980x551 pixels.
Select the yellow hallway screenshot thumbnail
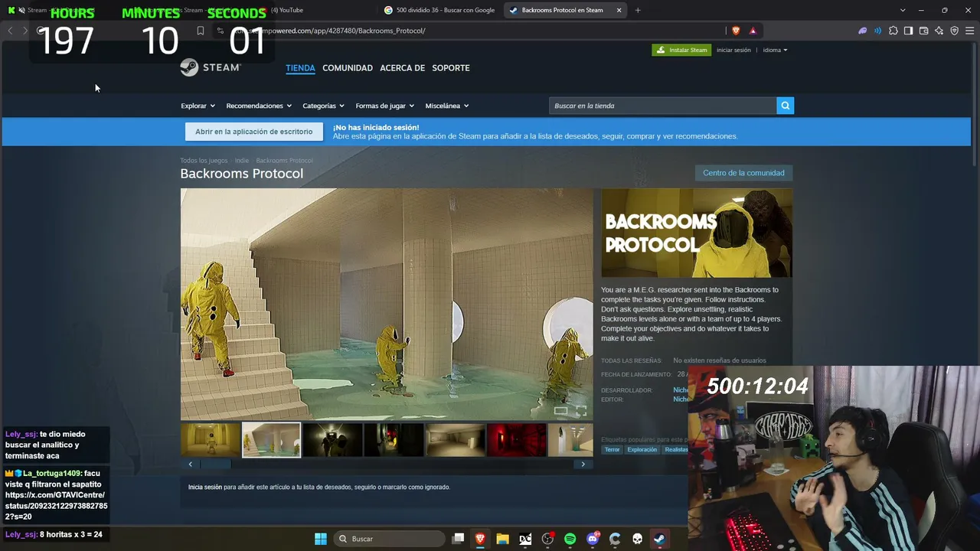[x=211, y=440]
